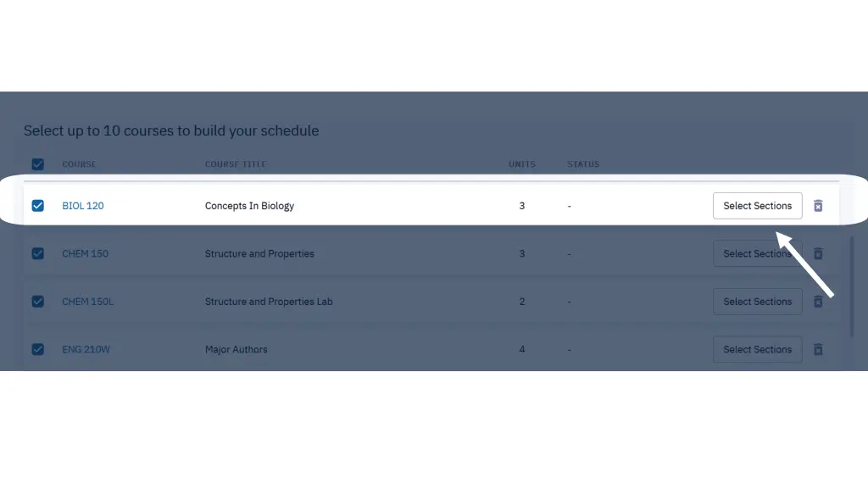Open Select Sections for CHEM 150

(757, 253)
